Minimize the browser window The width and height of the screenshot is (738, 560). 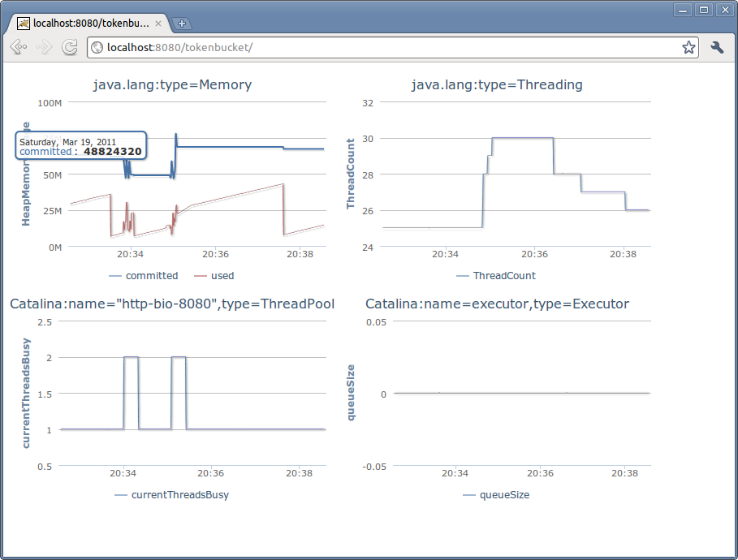tap(683, 10)
